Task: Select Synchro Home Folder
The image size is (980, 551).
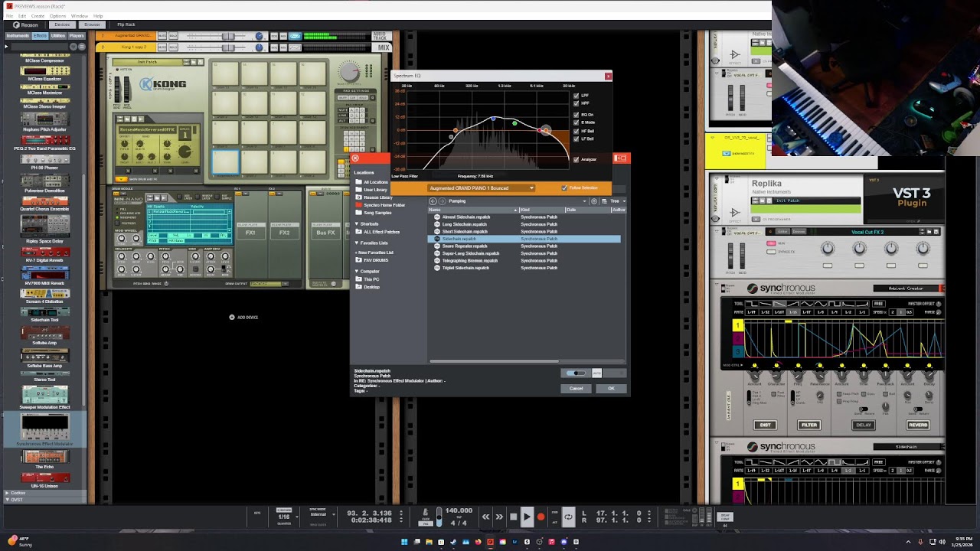Action: tap(380, 205)
